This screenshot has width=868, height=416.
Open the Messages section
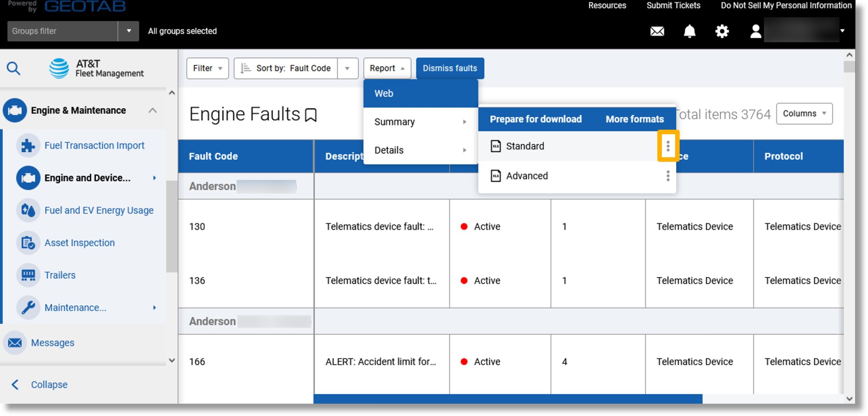(x=53, y=343)
